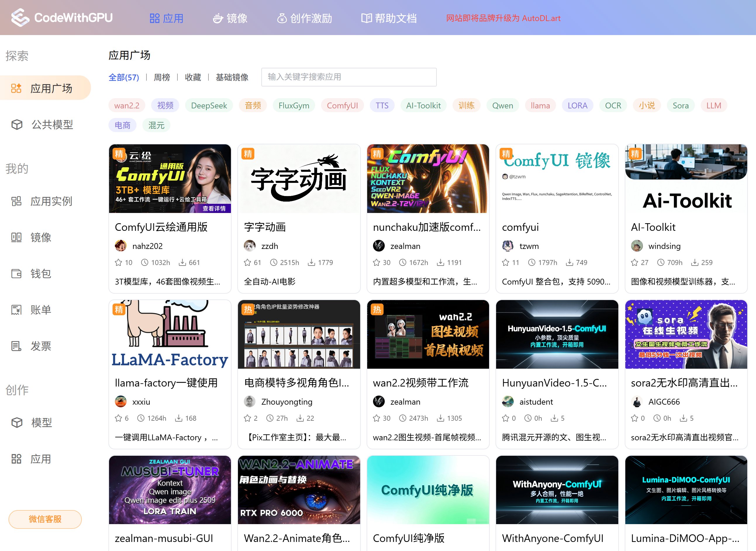Click nahz202 author avatar
This screenshot has height=551, width=756.
click(120, 246)
